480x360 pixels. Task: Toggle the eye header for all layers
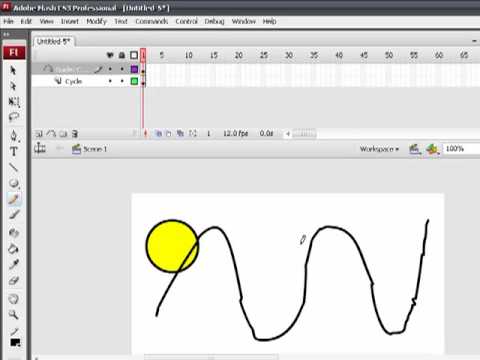pyautogui.click(x=110, y=55)
